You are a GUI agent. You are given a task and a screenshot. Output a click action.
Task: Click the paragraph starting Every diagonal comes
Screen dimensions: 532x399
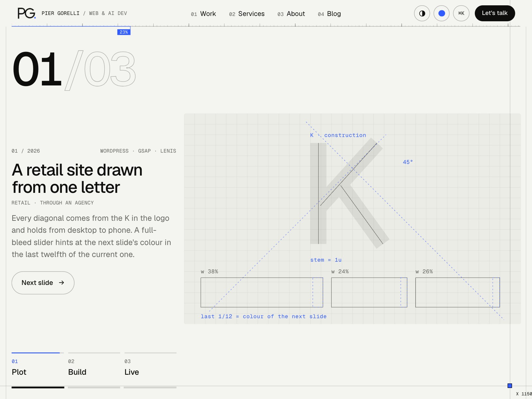click(x=91, y=236)
